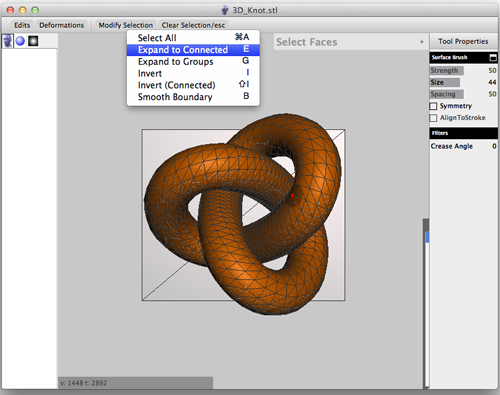This screenshot has width=500, height=395.
Task: Click the plus icon beside Select Faces
Action: pyautogui.click(x=422, y=42)
